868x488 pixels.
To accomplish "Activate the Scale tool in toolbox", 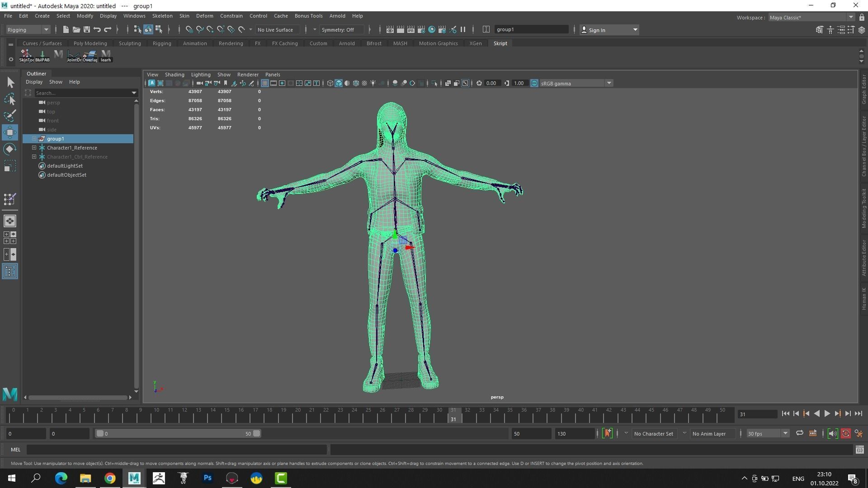I will click(x=10, y=166).
